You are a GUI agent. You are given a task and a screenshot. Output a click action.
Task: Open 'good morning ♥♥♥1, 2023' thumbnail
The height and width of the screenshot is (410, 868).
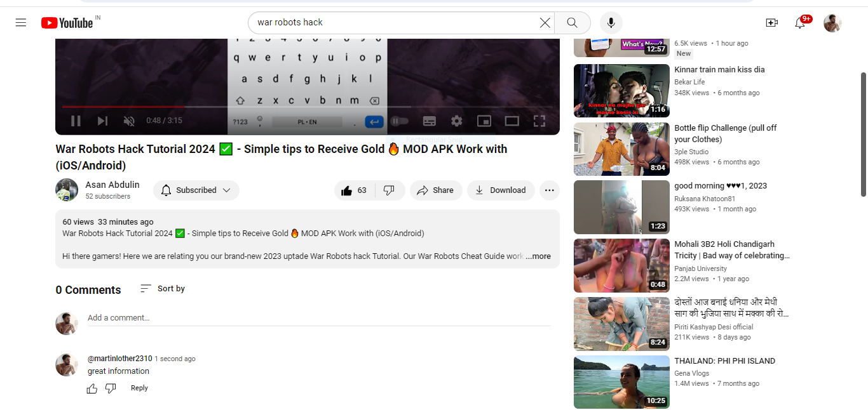621,208
